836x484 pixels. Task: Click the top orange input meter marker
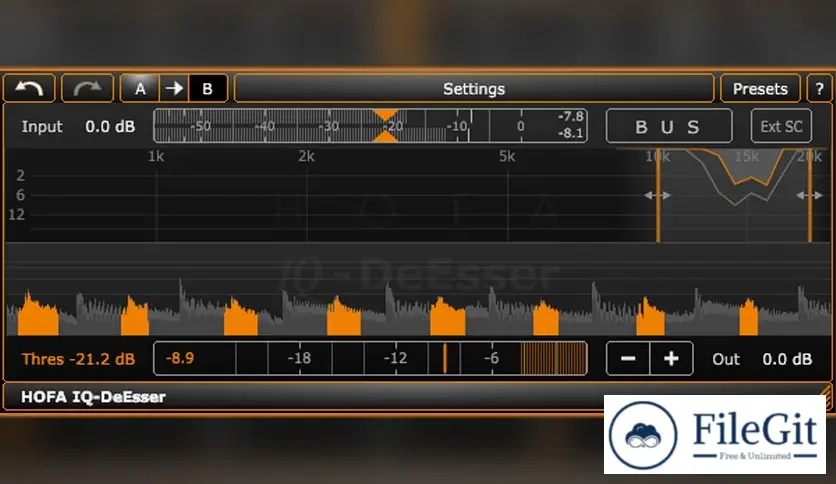385,114
